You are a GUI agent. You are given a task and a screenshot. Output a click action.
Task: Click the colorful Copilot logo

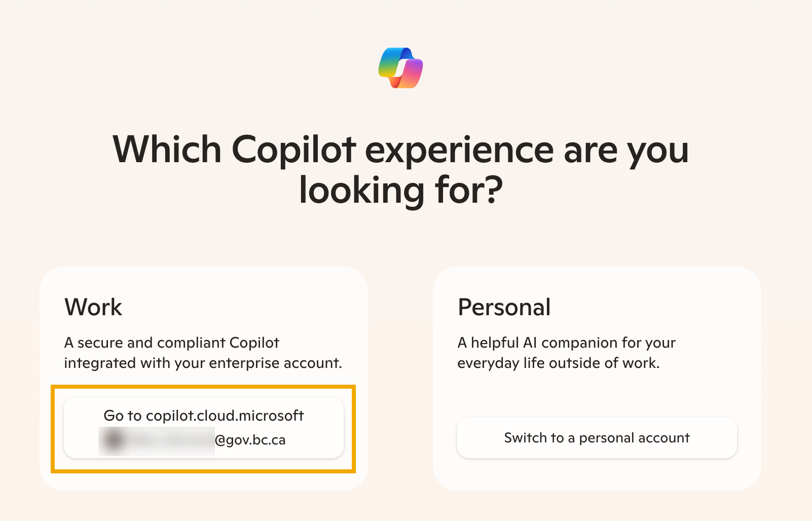tap(400, 68)
